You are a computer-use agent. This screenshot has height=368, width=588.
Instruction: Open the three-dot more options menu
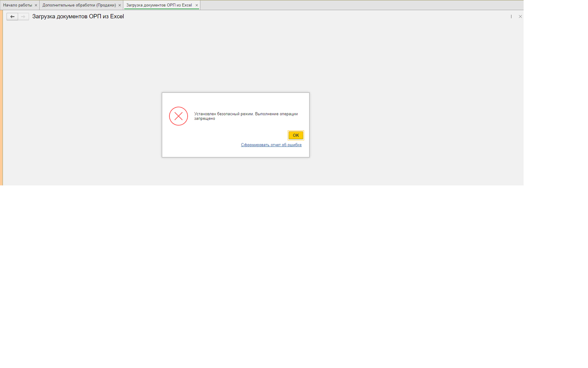click(x=511, y=16)
